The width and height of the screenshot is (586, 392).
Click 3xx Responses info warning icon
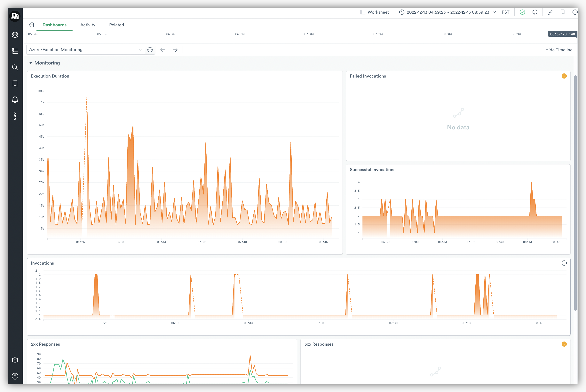coord(564,344)
